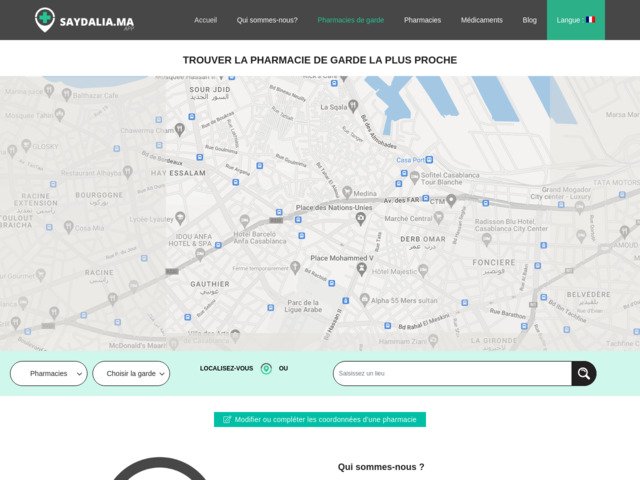
Task: Click the Place Mohammed V map marker
Action: pyautogui.click(x=361, y=268)
